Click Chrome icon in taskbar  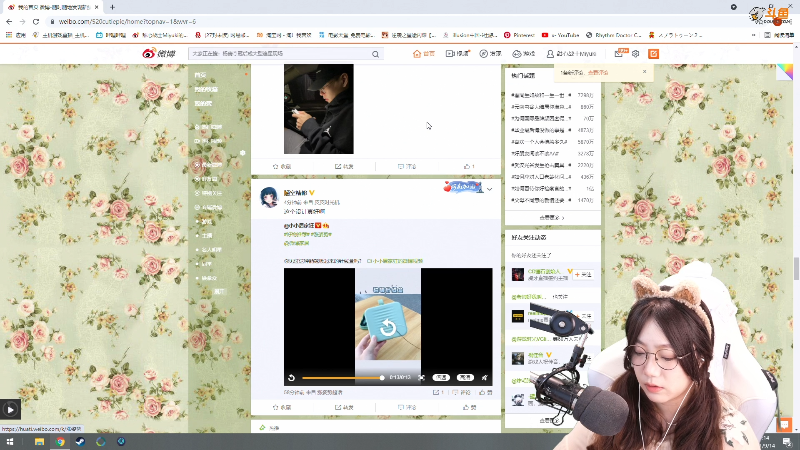(x=60, y=442)
